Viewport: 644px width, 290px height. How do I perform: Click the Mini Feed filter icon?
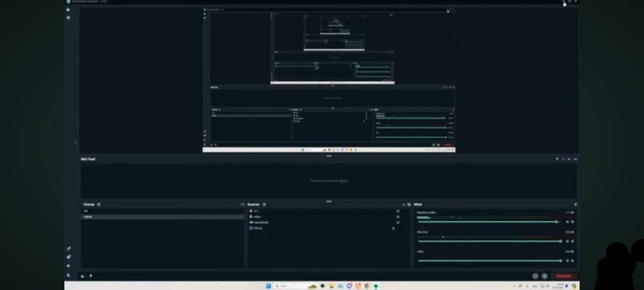coord(557,159)
